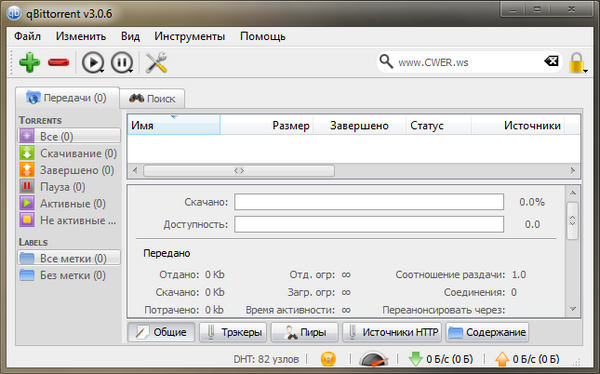Click the Время активности label
The width and height of the screenshot is (600, 374).
tap(290, 310)
